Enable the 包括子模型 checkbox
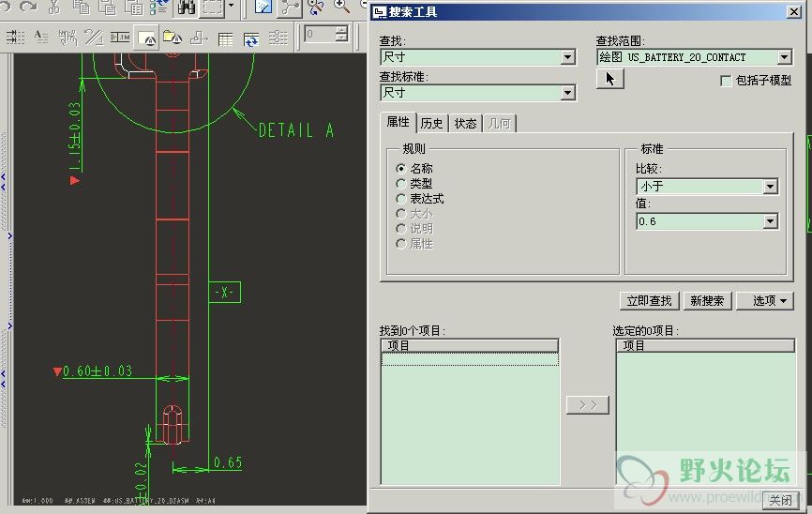This screenshot has width=812, height=514. coord(726,81)
